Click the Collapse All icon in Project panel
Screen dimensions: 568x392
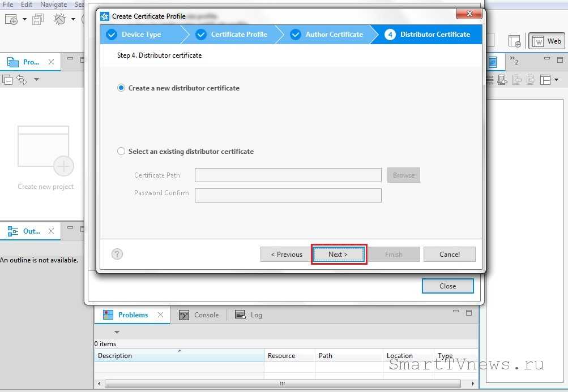[x=8, y=80]
